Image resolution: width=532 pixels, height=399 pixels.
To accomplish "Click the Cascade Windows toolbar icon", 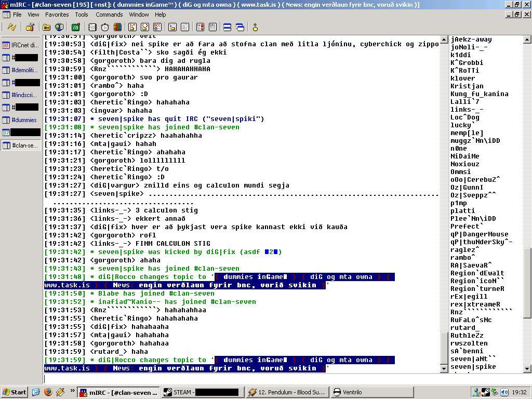I will pyautogui.click(x=240, y=27).
